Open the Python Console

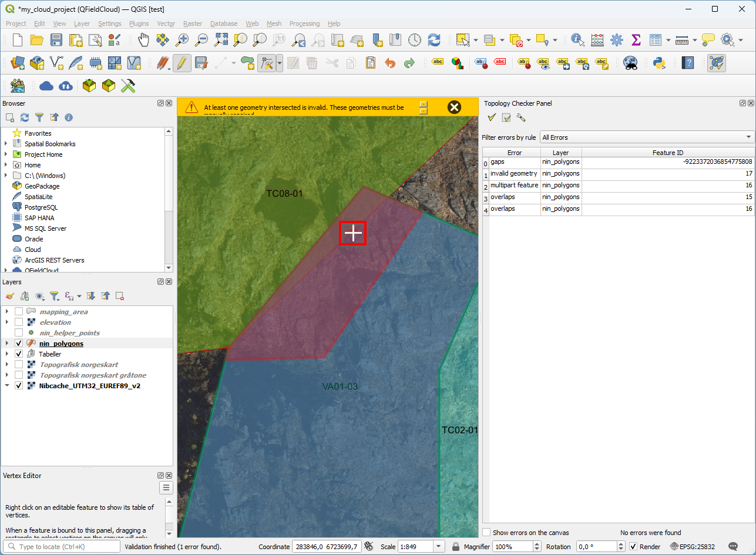click(x=658, y=63)
